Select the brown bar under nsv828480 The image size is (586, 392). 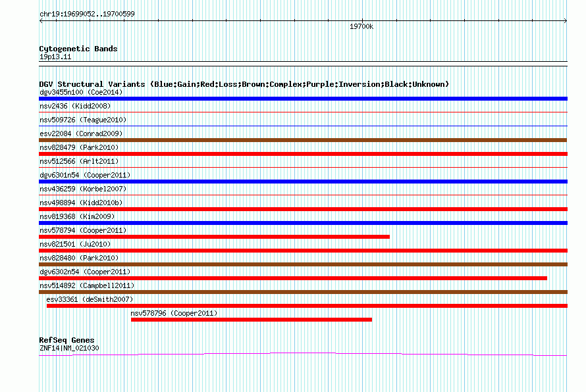coord(303,264)
